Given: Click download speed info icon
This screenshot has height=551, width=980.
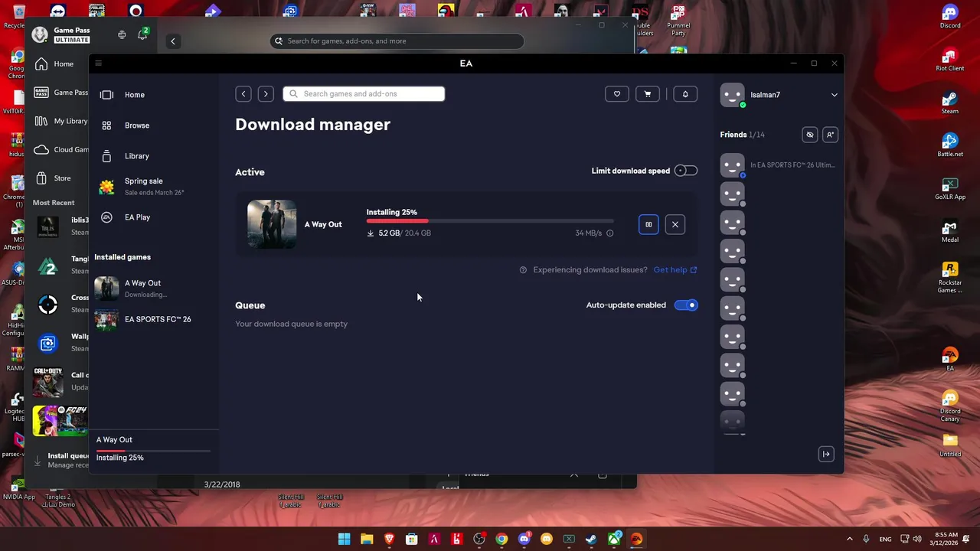Looking at the screenshot, I should click(x=610, y=233).
